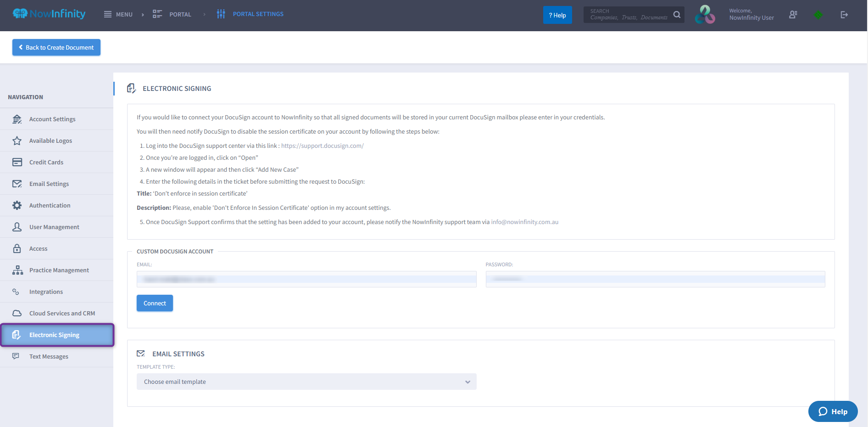Click the Welcome NowInfinity User text
868x427 pixels.
751,15
